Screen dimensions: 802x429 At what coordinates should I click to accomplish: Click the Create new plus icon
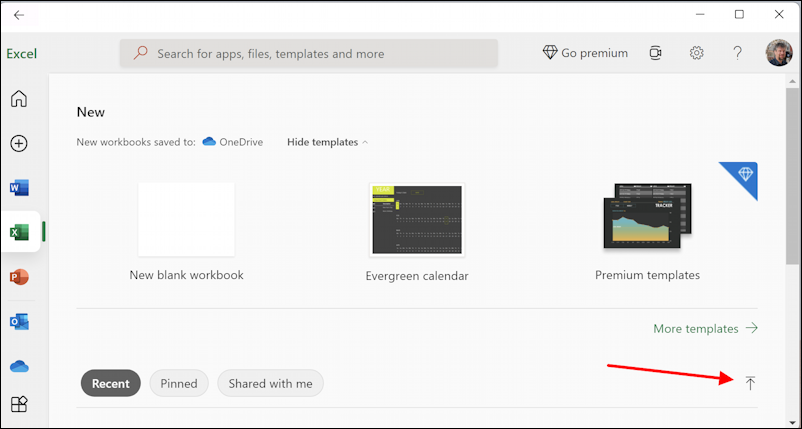(x=19, y=144)
